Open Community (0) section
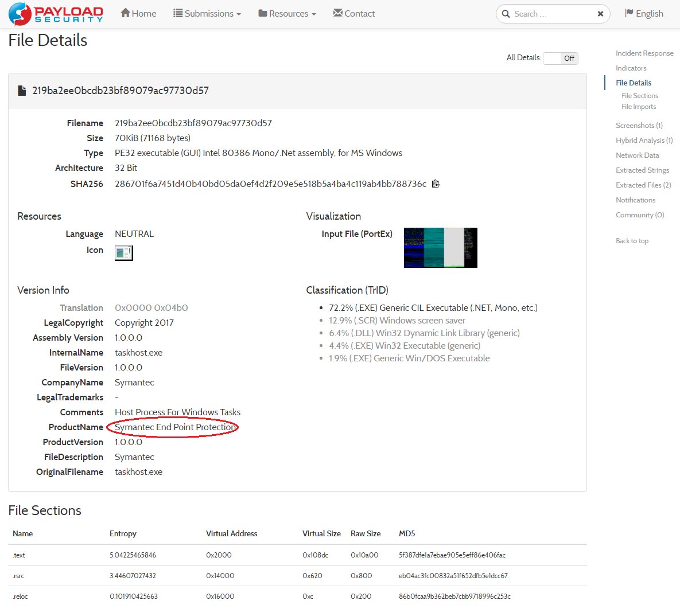 click(x=640, y=215)
